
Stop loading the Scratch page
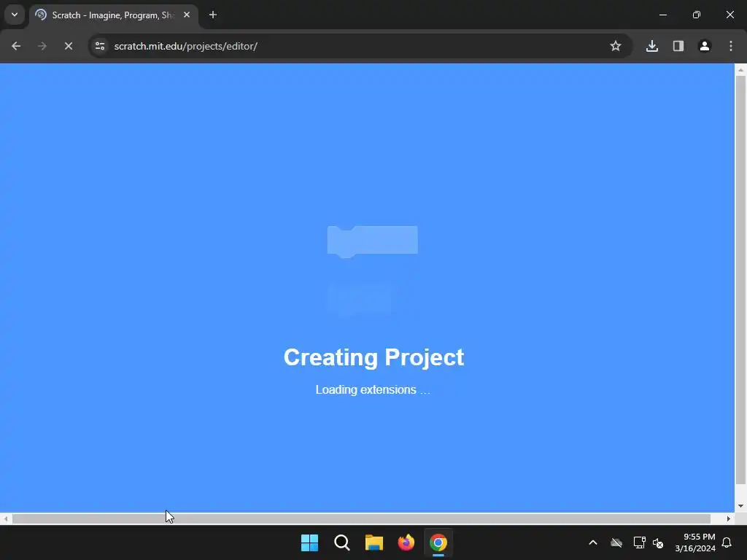(x=68, y=46)
